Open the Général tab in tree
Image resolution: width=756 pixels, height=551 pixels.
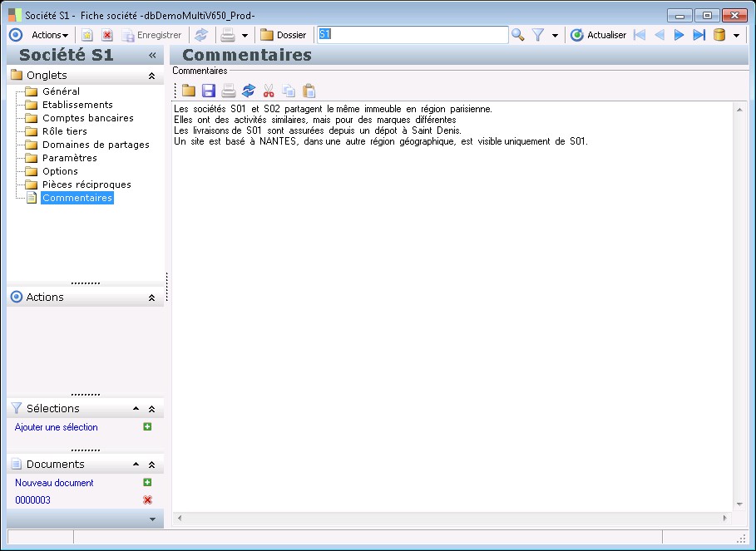pyautogui.click(x=61, y=91)
